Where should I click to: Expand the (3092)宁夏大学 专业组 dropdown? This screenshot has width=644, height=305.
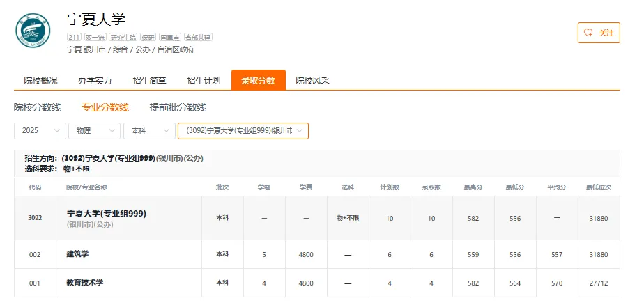click(243, 130)
